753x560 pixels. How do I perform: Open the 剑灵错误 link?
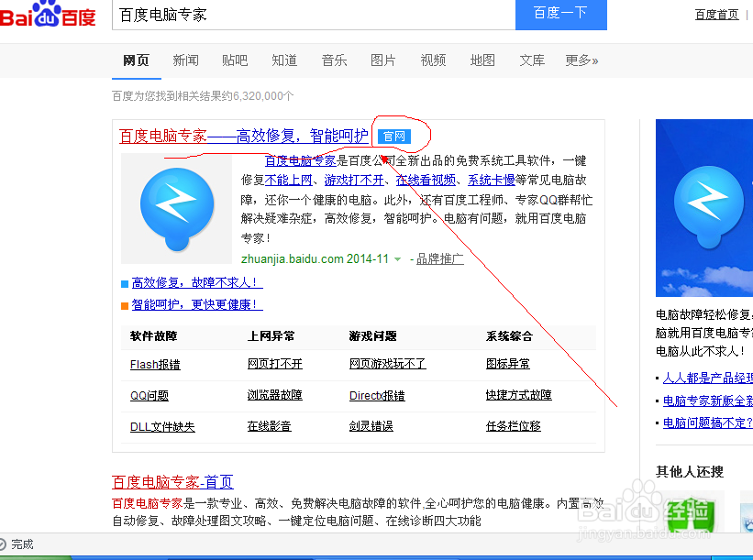pyautogui.click(x=371, y=426)
